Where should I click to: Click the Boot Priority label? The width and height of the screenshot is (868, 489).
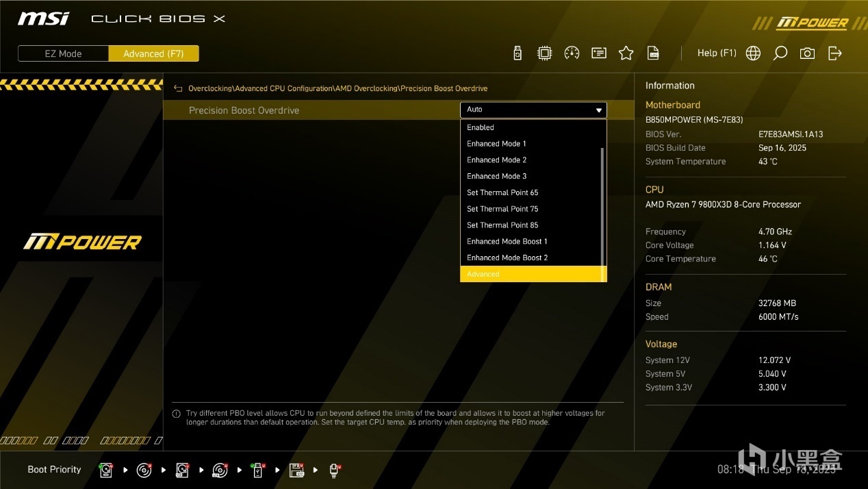click(54, 470)
